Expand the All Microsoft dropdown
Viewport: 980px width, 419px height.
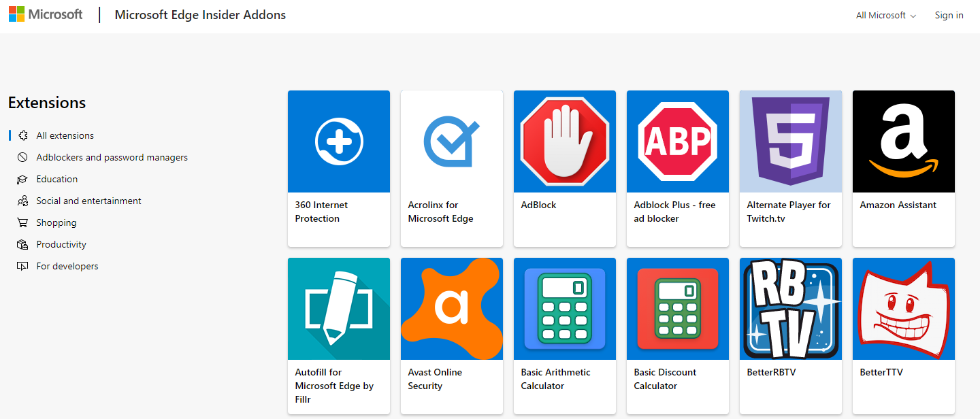pyautogui.click(x=886, y=15)
